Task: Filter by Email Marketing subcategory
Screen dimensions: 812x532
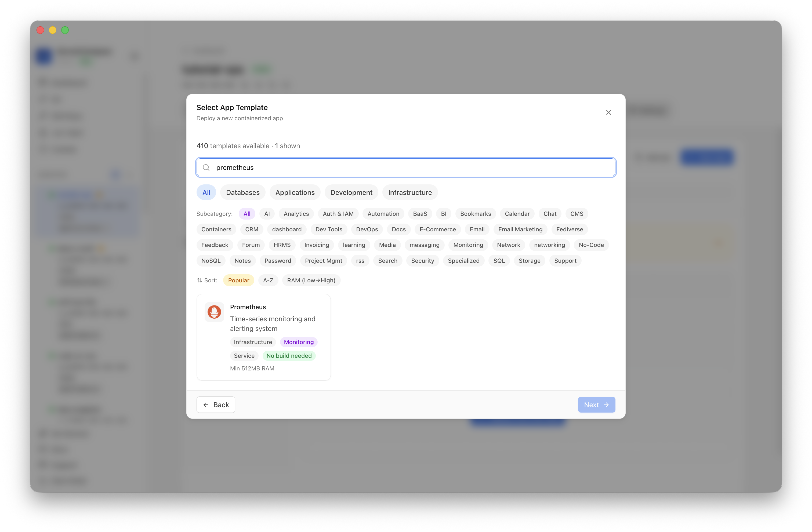Action: tap(520, 229)
